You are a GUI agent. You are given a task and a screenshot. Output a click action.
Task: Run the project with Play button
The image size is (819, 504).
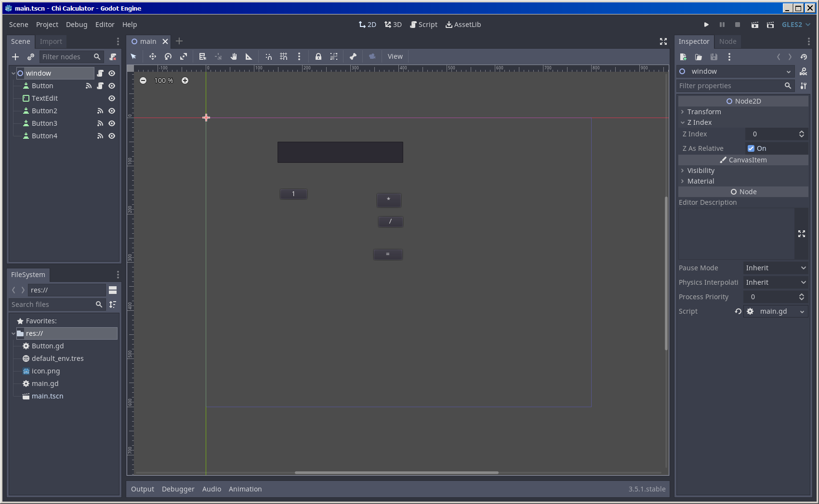tap(706, 25)
